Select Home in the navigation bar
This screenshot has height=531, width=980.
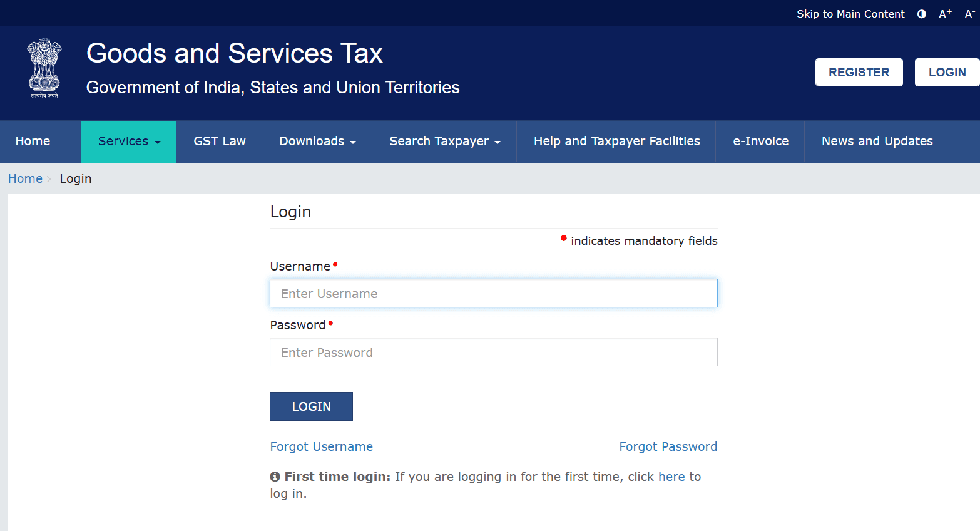(x=33, y=141)
